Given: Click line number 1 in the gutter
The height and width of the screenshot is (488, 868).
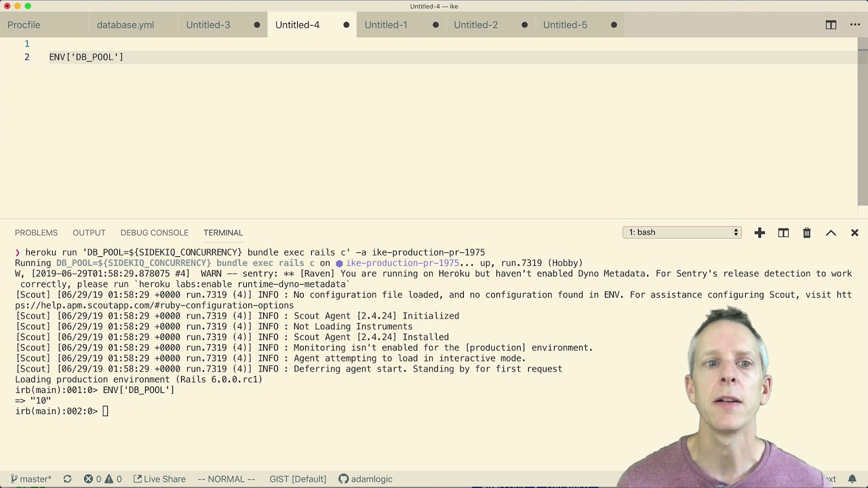Looking at the screenshot, I should pos(27,43).
